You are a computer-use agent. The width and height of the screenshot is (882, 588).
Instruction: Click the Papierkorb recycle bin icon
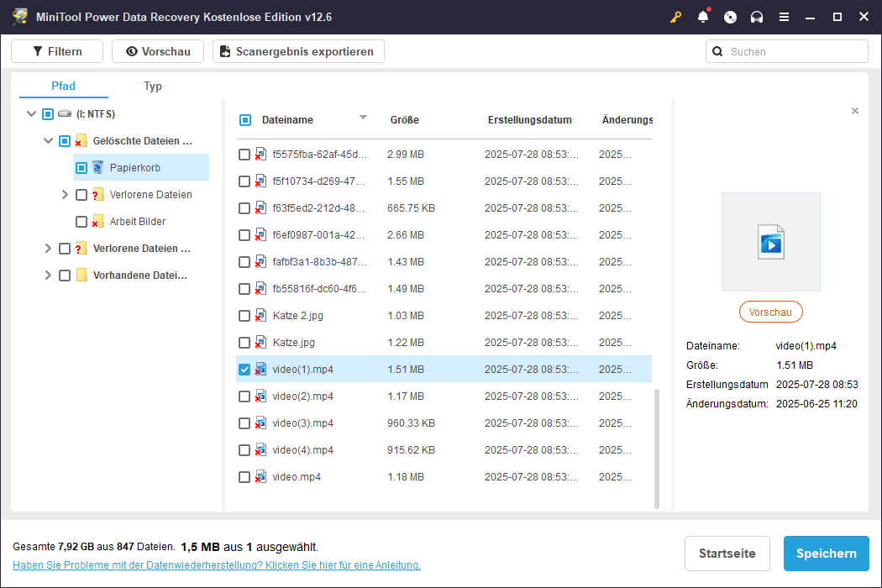(98, 167)
